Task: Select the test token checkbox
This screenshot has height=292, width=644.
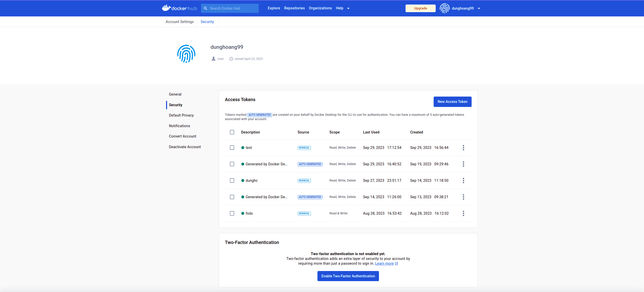Action: (232, 148)
